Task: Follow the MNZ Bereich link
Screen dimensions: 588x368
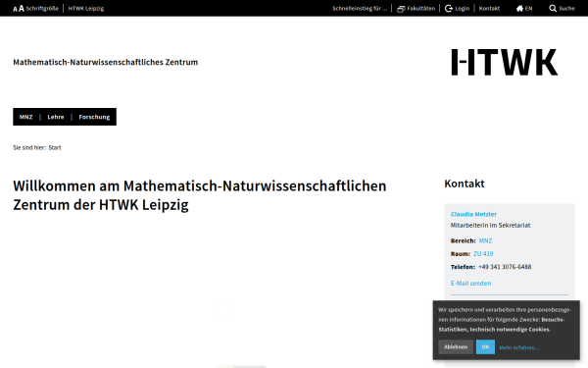Action: click(485, 240)
